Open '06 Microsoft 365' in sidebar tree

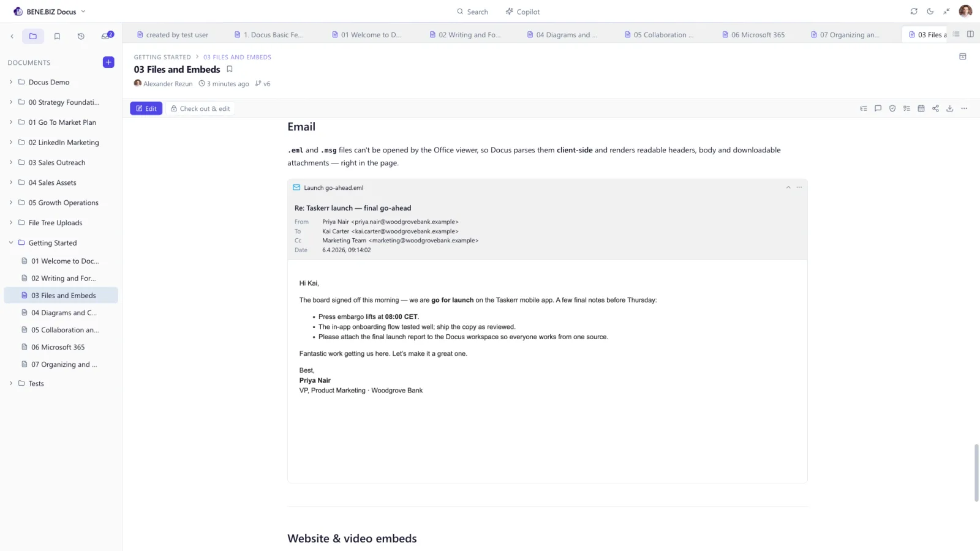tap(61, 347)
